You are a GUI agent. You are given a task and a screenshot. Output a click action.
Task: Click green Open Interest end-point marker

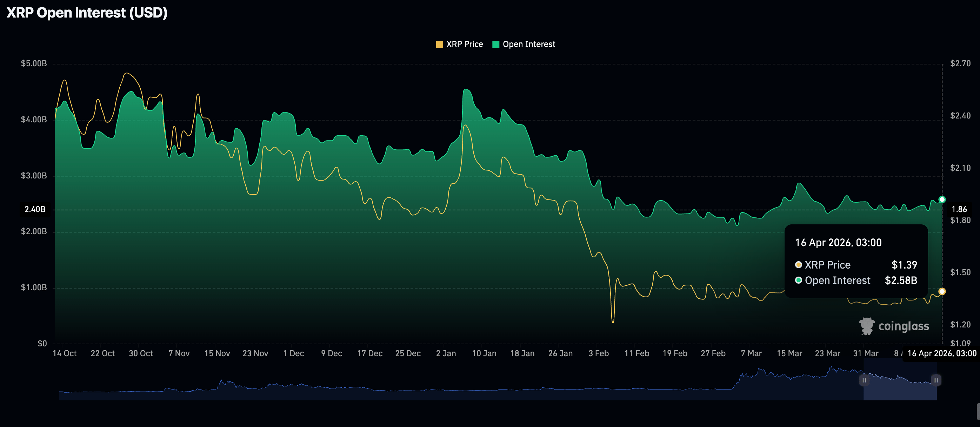942,199
